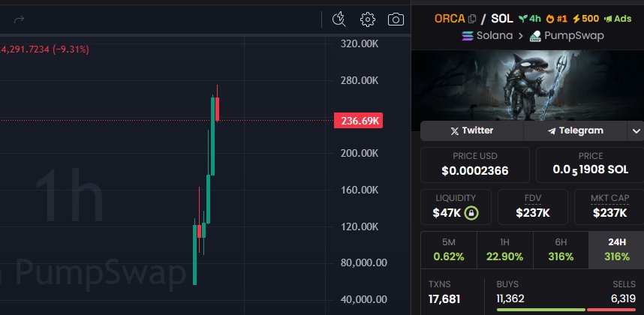The width and height of the screenshot is (644, 315).
Task: Click the #1 trending fire badge
Action: point(556,19)
